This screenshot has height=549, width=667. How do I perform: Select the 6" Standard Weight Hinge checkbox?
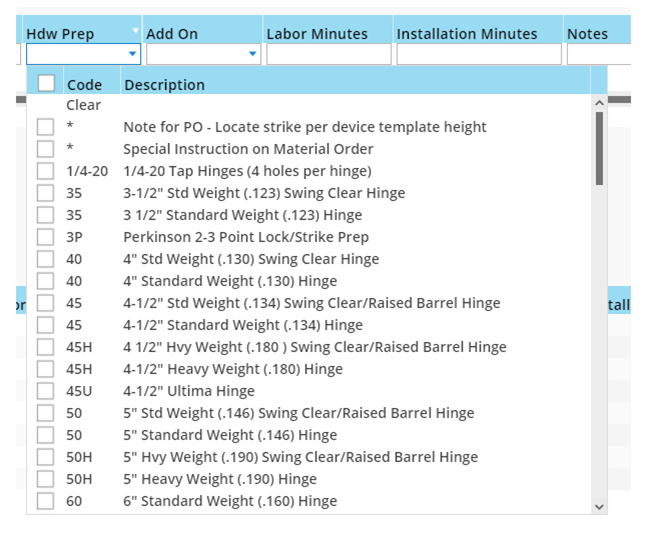(x=45, y=501)
